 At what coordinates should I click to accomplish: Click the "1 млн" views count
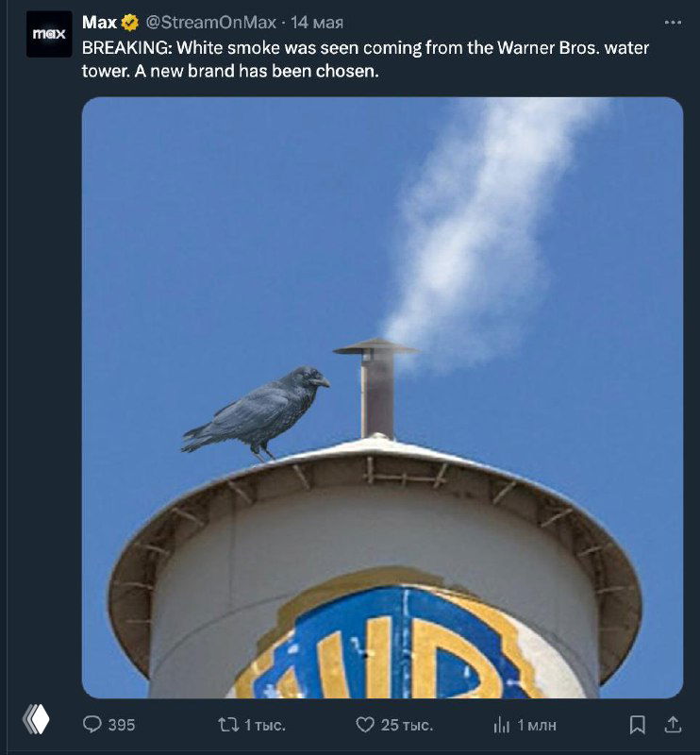click(537, 725)
